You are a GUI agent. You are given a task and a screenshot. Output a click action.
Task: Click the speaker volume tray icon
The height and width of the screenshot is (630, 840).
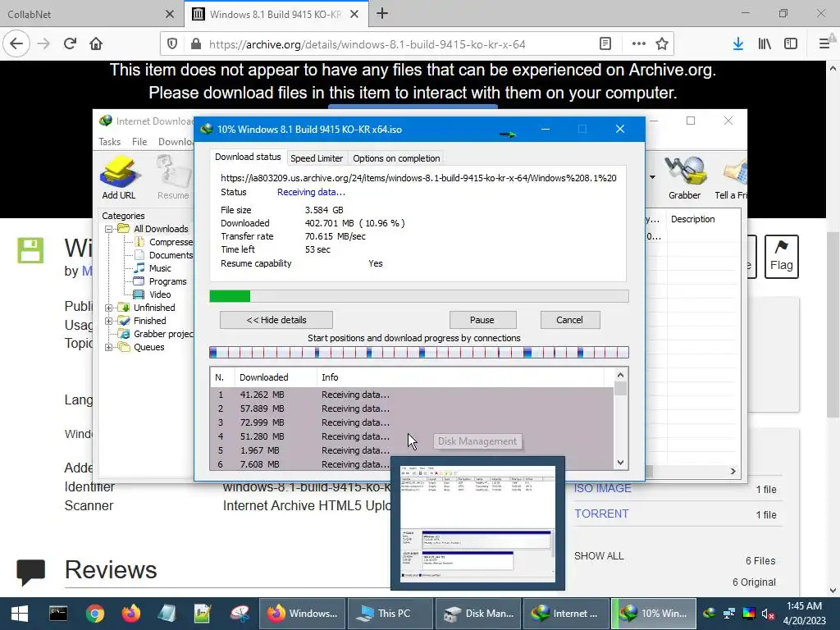[768, 614]
